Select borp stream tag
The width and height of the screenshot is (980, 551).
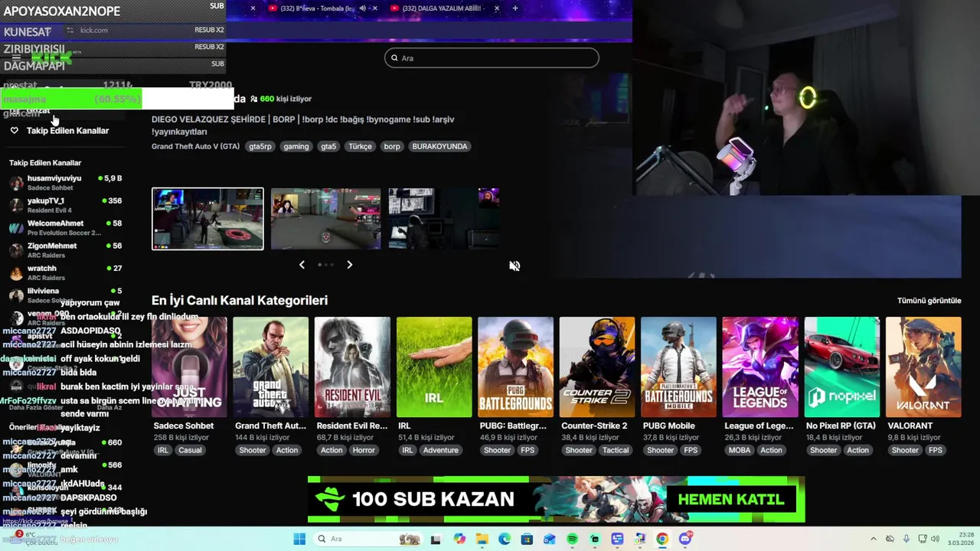click(392, 146)
